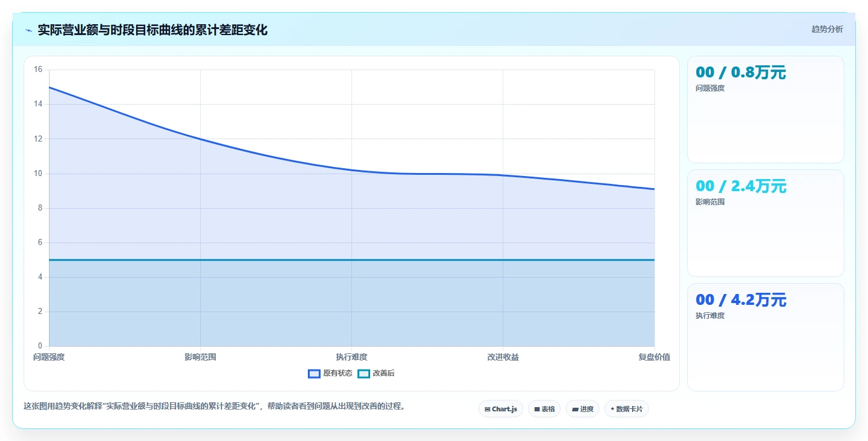This screenshot has height=441, width=868.
Task: Click the 00 / 0.8万元 value text
Action: (x=741, y=73)
